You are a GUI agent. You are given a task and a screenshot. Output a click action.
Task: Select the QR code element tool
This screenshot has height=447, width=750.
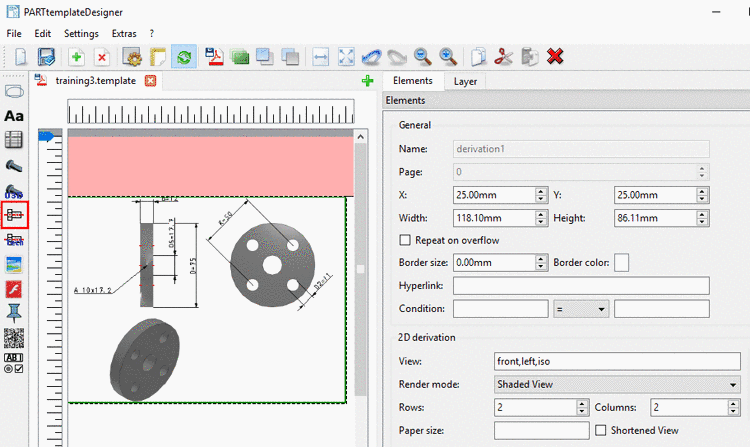click(14, 337)
